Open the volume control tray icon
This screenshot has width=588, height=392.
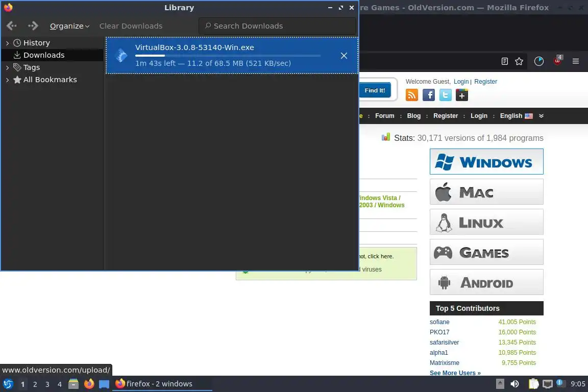click(x=515, y=384)
